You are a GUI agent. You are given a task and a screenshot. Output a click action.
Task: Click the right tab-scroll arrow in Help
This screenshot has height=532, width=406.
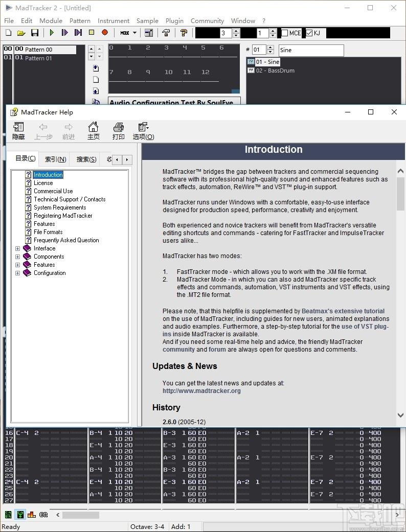pos(127,159)
